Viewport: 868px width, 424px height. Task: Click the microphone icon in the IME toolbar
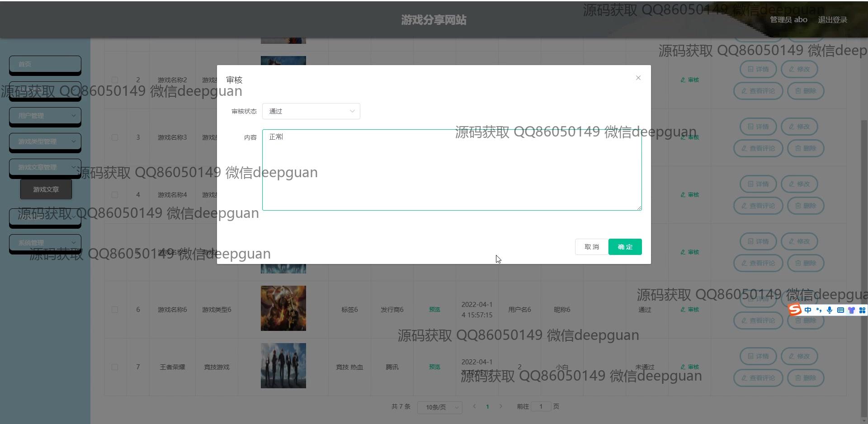pyautogui.click(x=829, y=310)
